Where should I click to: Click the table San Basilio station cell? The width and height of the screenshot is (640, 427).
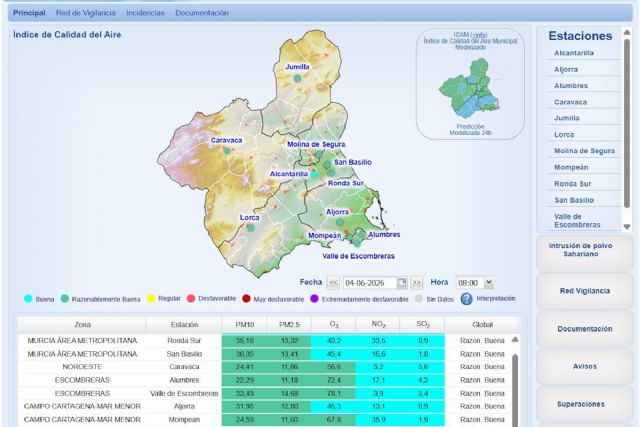click(x=184, y=354)
